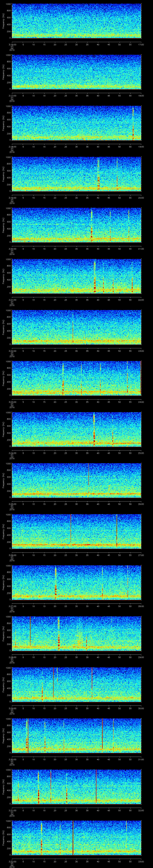Select the spectrogram panel starting at 3:16:00
This screenshot has width=153, height=868.
coord(77,21)
